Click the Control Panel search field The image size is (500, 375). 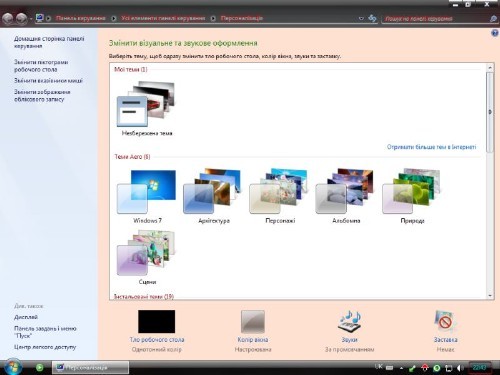tap(436, 19)
